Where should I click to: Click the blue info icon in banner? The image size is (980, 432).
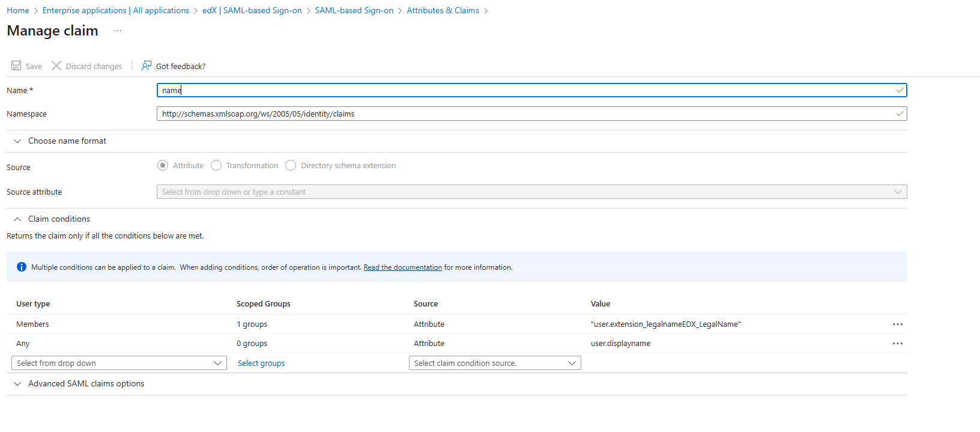point(22,267)
